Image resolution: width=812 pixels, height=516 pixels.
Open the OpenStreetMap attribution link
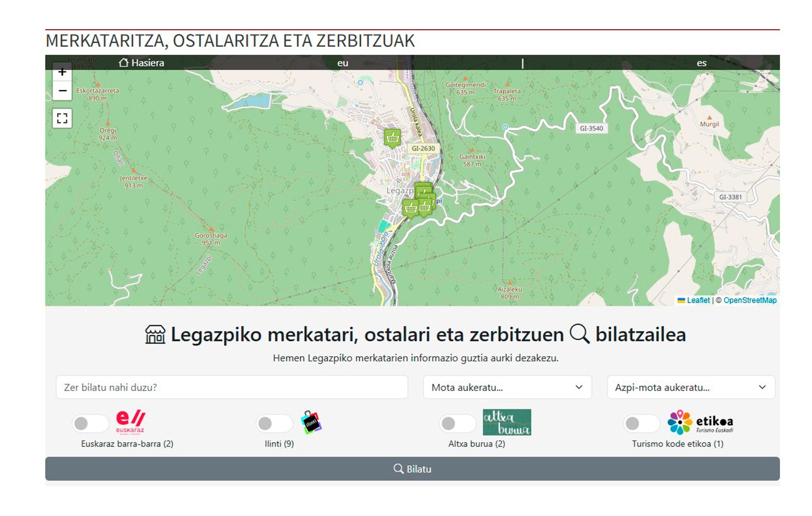[750, 300]
